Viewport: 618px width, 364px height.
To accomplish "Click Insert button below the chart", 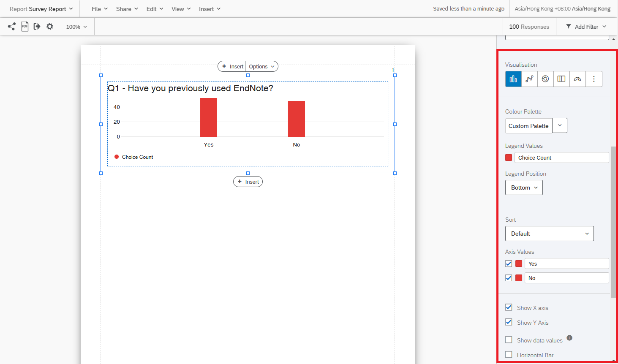I will (x=248, y=182).
